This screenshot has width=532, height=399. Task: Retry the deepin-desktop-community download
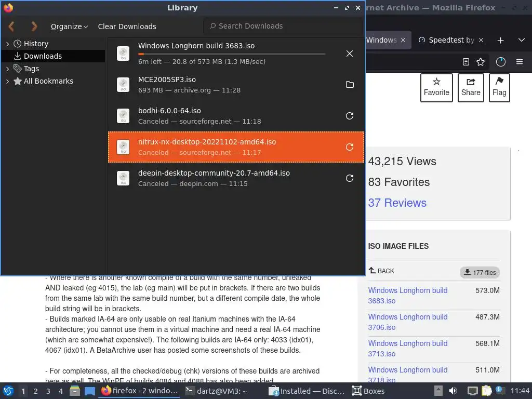click(x=350, y=178)
